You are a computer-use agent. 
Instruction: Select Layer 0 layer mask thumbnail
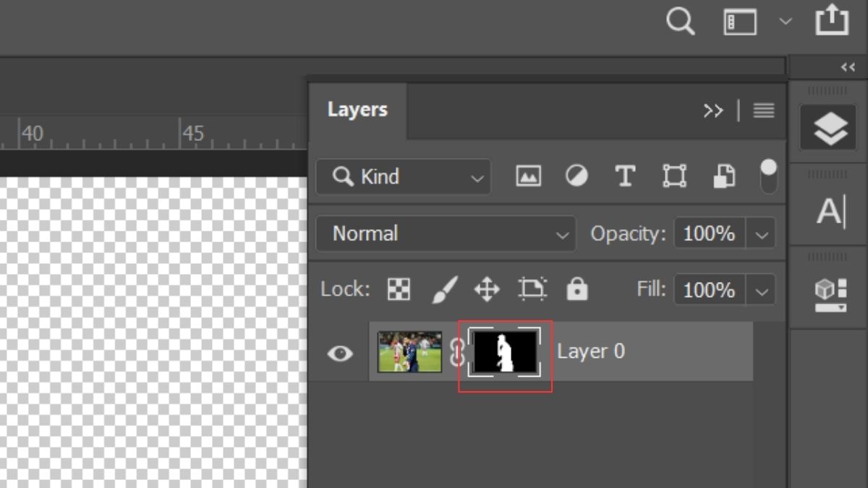click(504, 352)
